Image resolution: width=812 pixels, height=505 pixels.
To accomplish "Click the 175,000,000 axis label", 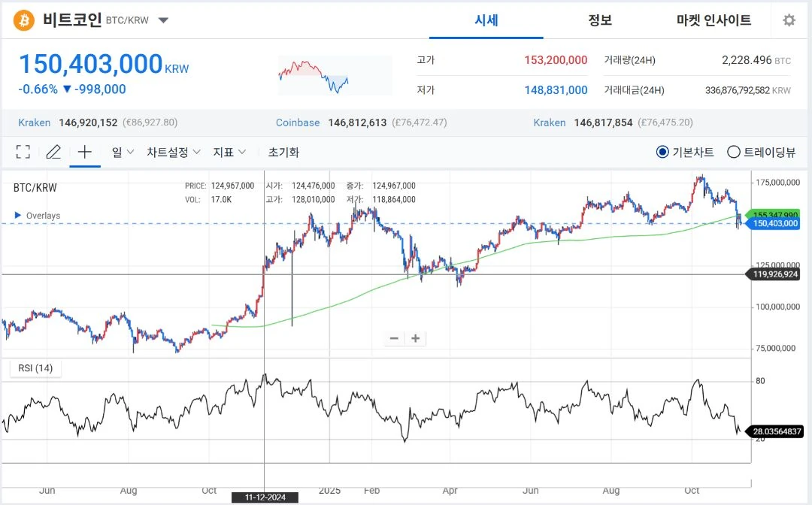I will click(x=777, y=182).
